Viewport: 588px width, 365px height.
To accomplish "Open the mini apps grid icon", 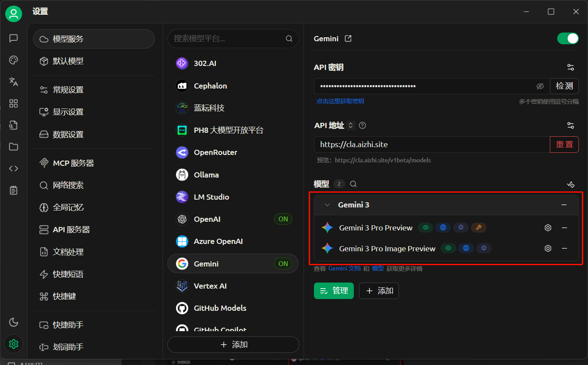I will (13, 103).
